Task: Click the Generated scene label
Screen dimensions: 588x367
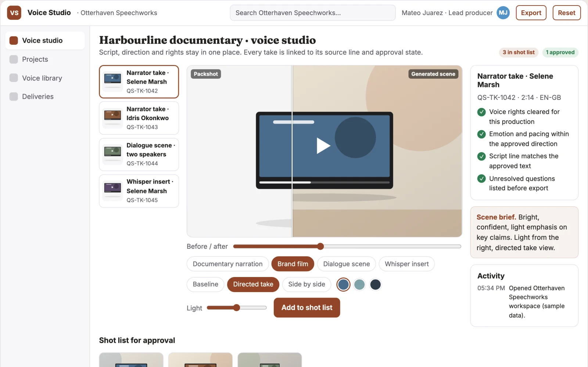Action: [x=433, y=74]
